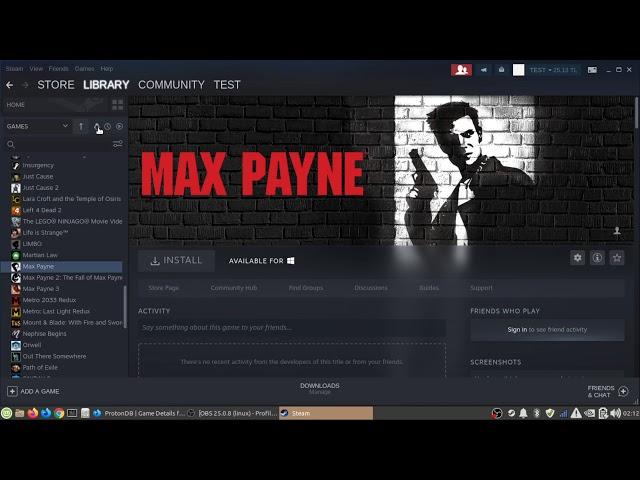
Task: Select Insurgency in the game list
Action: (x=38, y=165)
